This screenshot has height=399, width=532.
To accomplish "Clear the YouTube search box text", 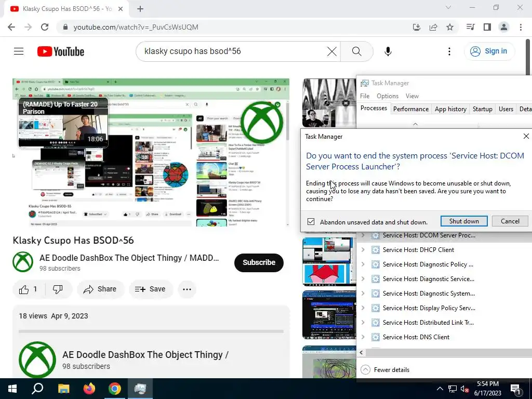I will point(331,51).
